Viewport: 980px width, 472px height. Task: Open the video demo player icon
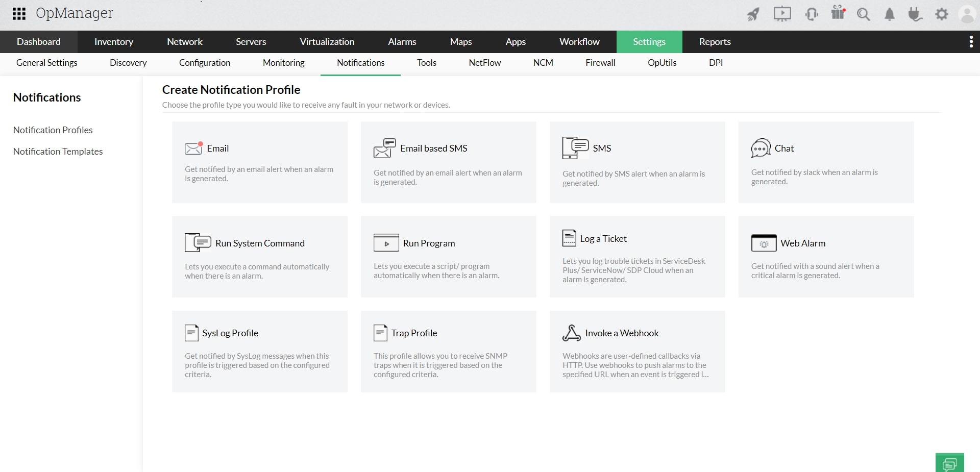[x=782, y=14]
